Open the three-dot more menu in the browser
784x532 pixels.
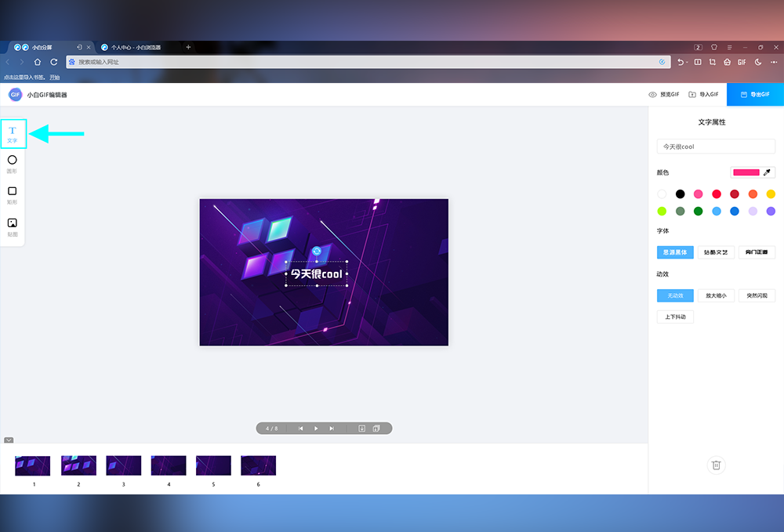click(x=774, y=62)
